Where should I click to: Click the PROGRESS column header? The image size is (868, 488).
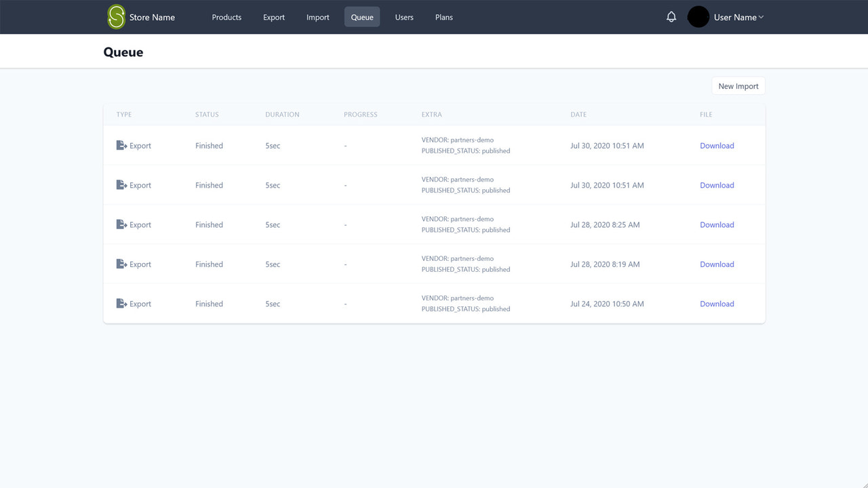(361, 115)
